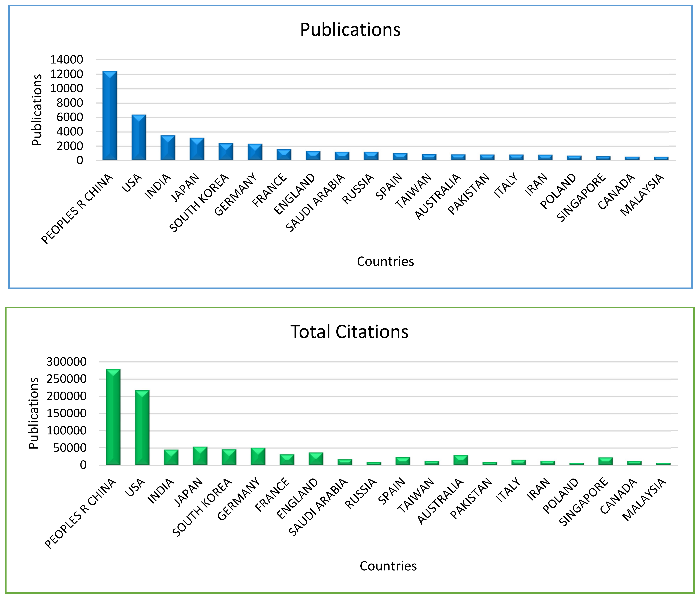700x599 pixels.
Task: Click the Peoples R China blue publications bar
Action: 110,116
